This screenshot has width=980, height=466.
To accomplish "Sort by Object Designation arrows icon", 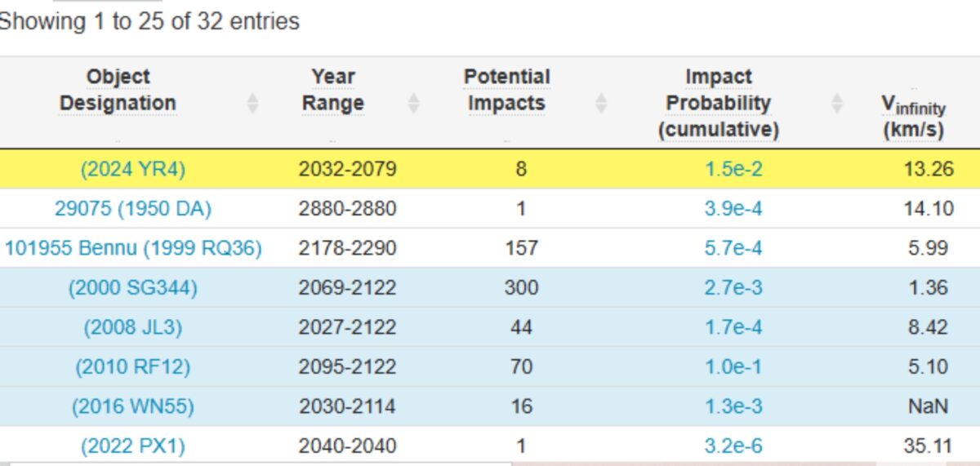I will (252, 104).
